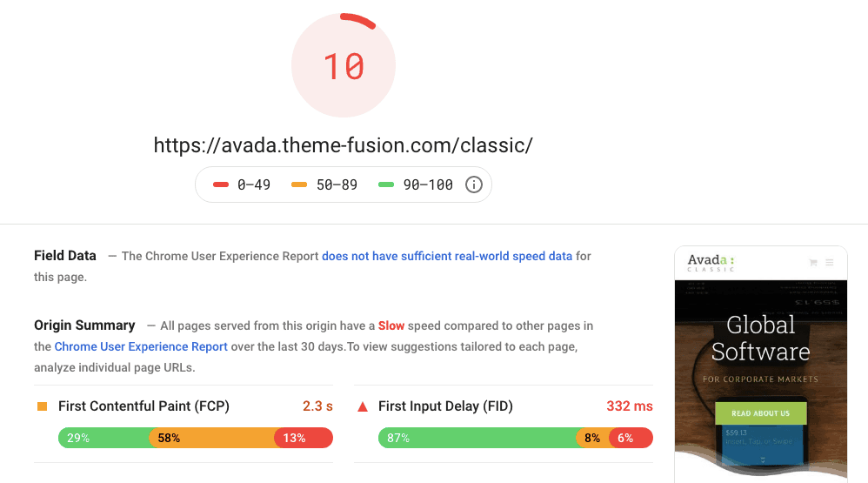The width and height of the screenshot is (868, 483).
Task: Open the Chrome User Experience Report link
Action: coord(141,346)
